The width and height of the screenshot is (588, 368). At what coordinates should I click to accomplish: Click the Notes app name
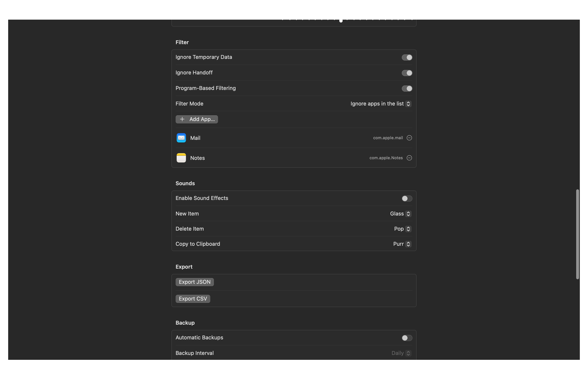click(x=197, y=158)
